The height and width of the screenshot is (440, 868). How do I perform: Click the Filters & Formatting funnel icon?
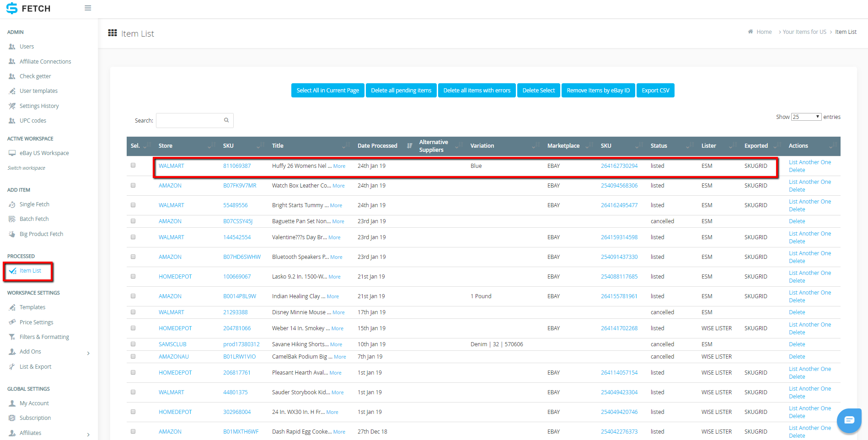point(12,337)
